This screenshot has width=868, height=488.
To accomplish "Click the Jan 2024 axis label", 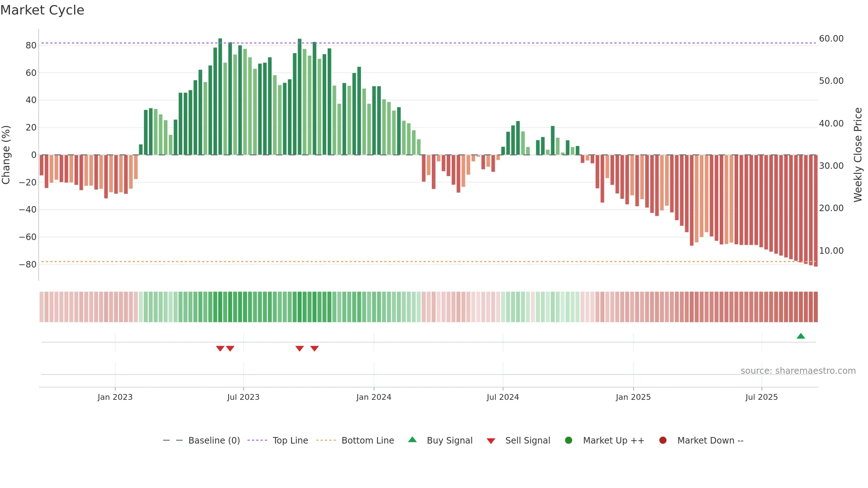I will pyautogui.click(x=374, y=397).
